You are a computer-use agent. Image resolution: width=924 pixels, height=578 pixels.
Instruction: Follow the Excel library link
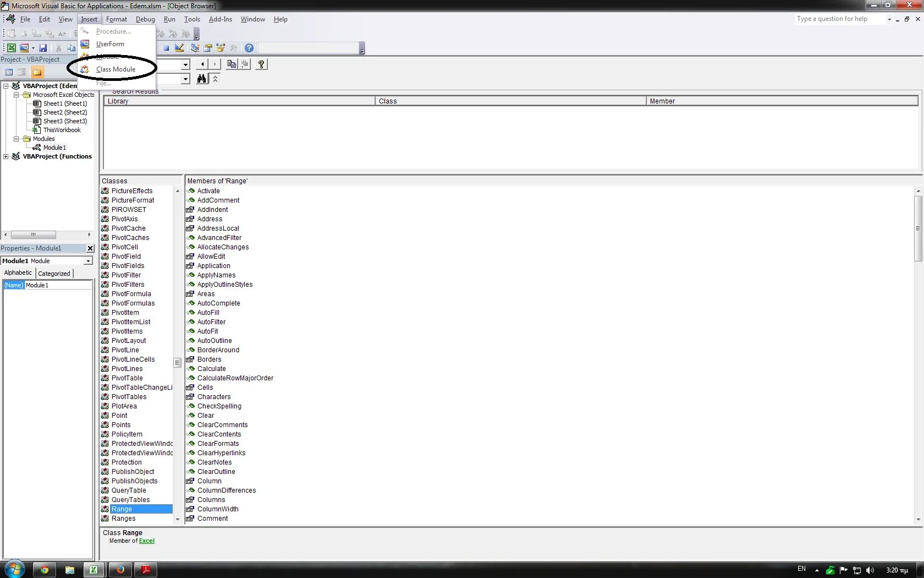pyautogui.click(x=147, y=541)
